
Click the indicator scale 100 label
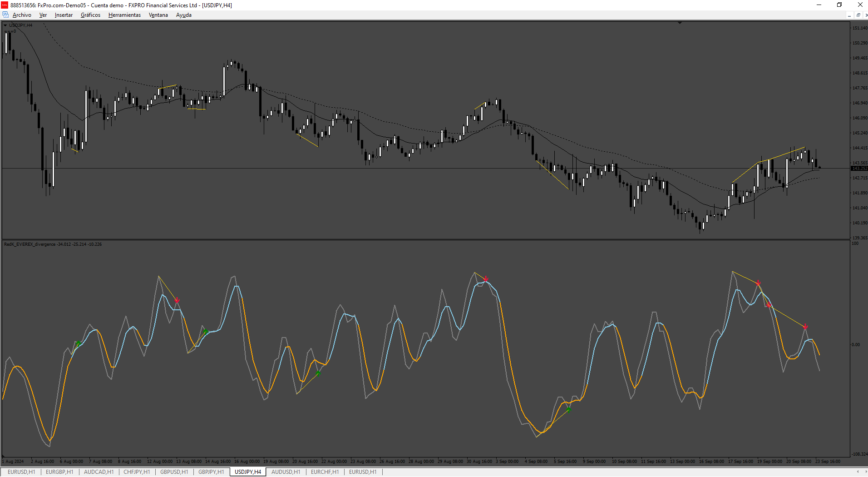tap(855, 243)
